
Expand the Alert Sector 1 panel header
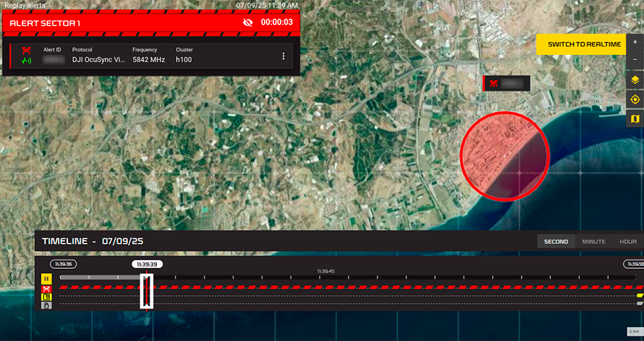click(122, 23)
